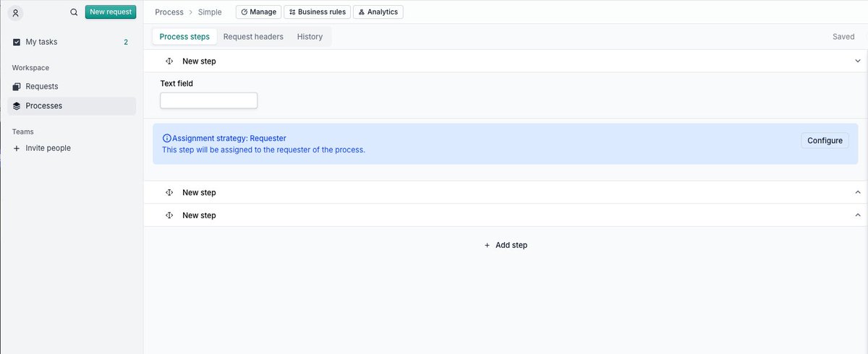Go to Process in the breadcrumb
The width and height of the screenshot is (868, 354).
(x=169, y=12)
